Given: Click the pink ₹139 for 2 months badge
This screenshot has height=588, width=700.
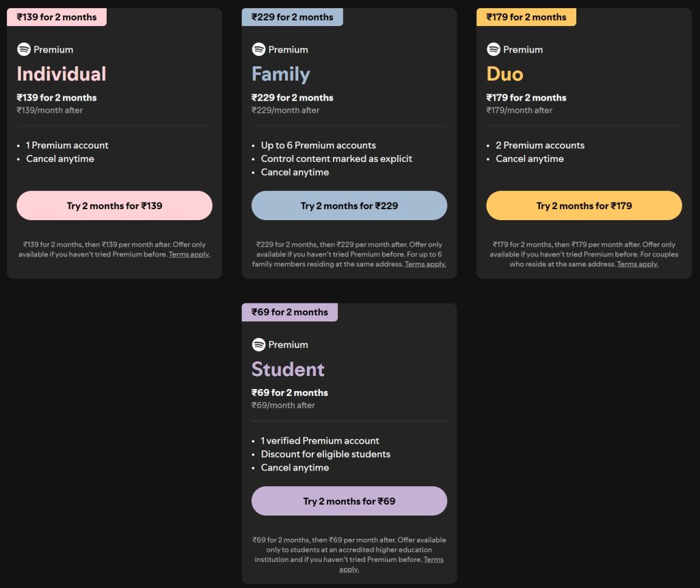Looking at the screenshot, I should click(57, 17).
